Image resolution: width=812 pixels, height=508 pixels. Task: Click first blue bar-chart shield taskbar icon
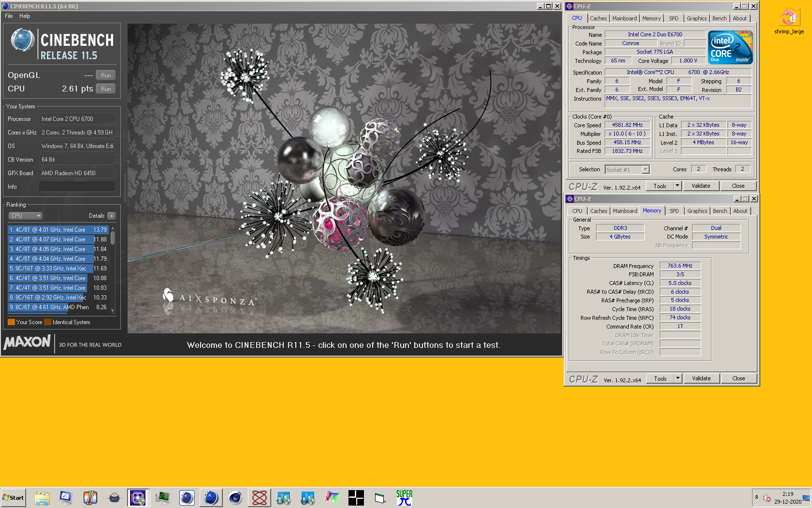coord(283,498)
